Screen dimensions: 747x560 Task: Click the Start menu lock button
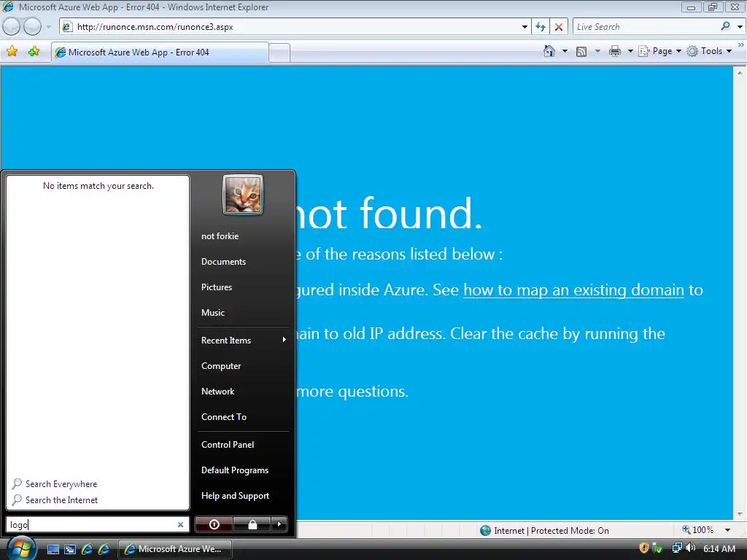[252, 524]
